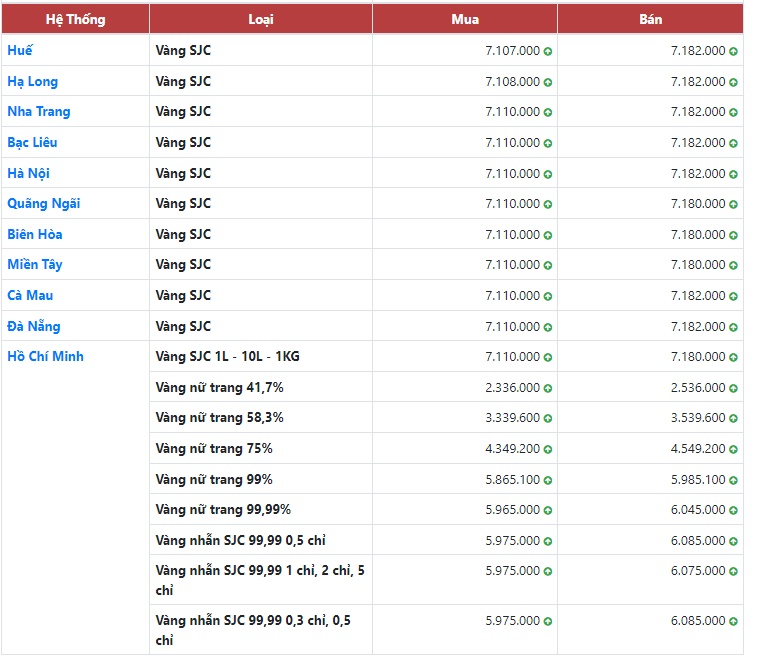Image resolution: width=757 pixels, height=658 pixels.
Task: Click the green icon beside Huế buy price
Action: pyautogui.click(x=548, y=51)
